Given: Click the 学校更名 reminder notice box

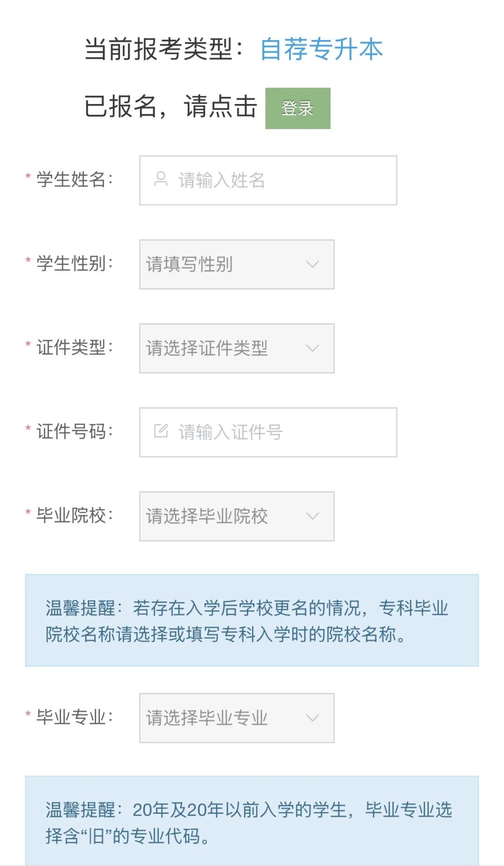Looking at the screenshot, I should click(x=252, y=621).
